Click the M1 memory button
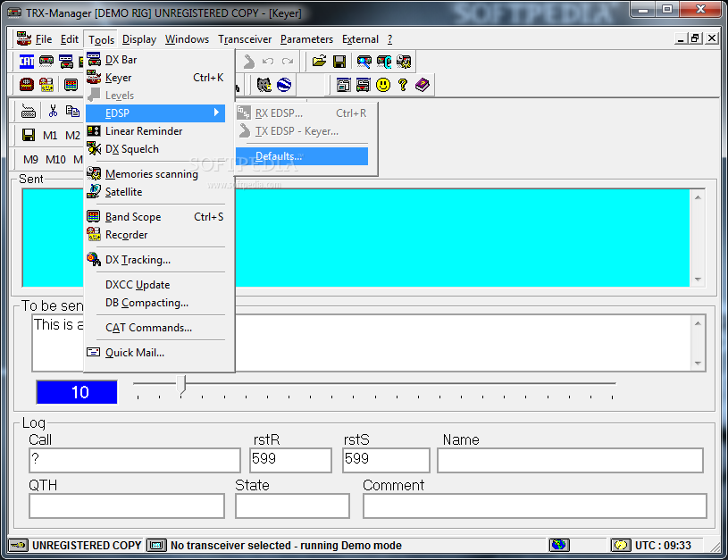 click(x=50, y=136)
